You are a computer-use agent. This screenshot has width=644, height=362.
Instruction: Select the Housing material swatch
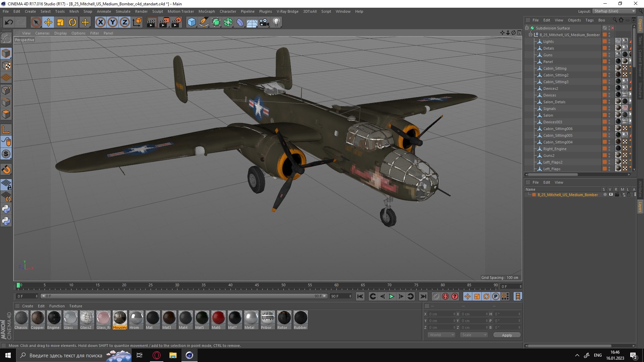click(120, 320)
